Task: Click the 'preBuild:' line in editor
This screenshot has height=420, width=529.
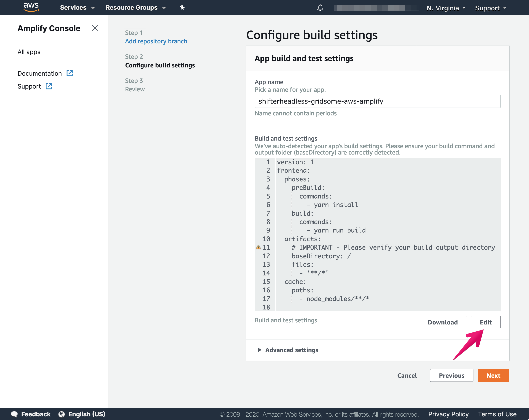Action: 308,187
